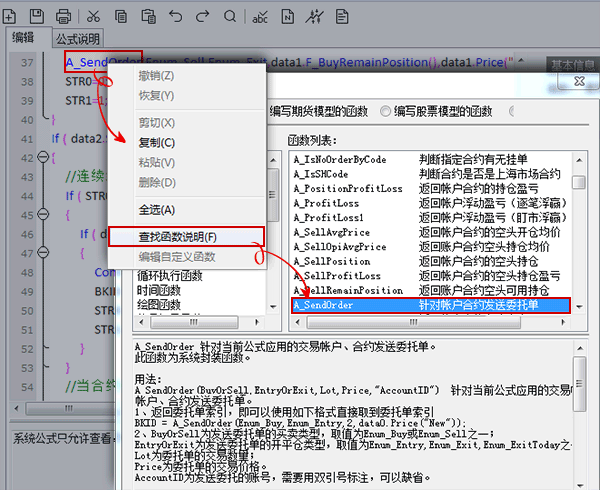
Task: Select 编写股票模型的函数 radio button
Action: coord(386,110)
